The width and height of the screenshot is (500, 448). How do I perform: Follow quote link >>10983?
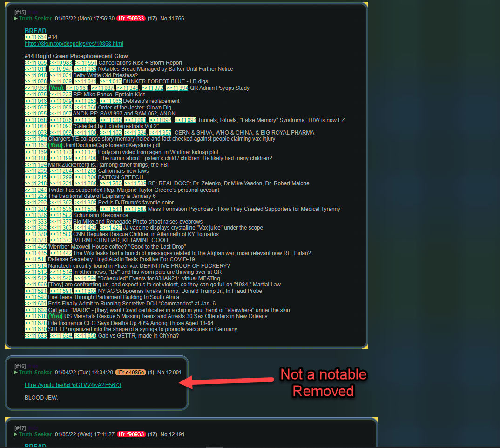coord(61,63)
